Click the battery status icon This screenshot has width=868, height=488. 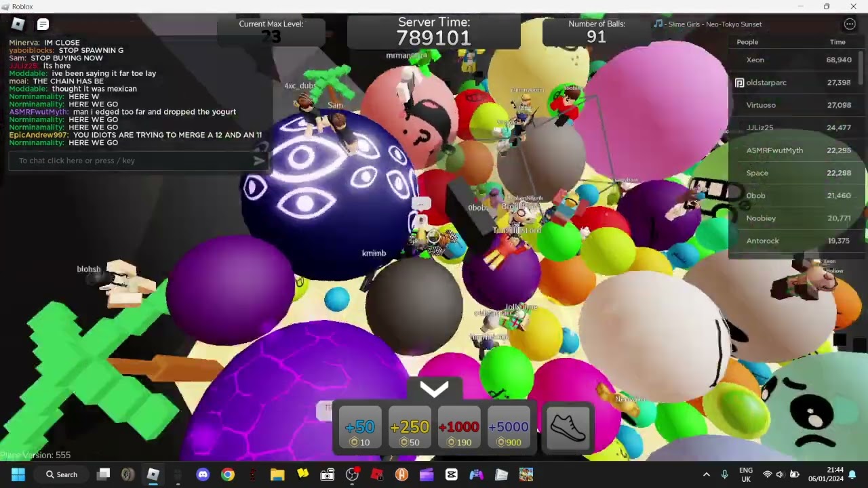[794, 474]
